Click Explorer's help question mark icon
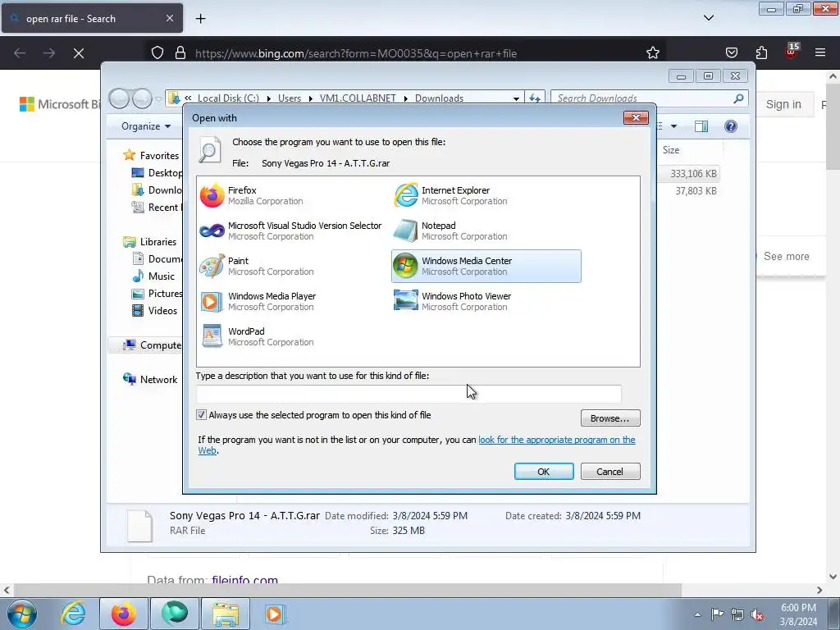The height and width of the screenshot is (630, 840). [731, 126]
